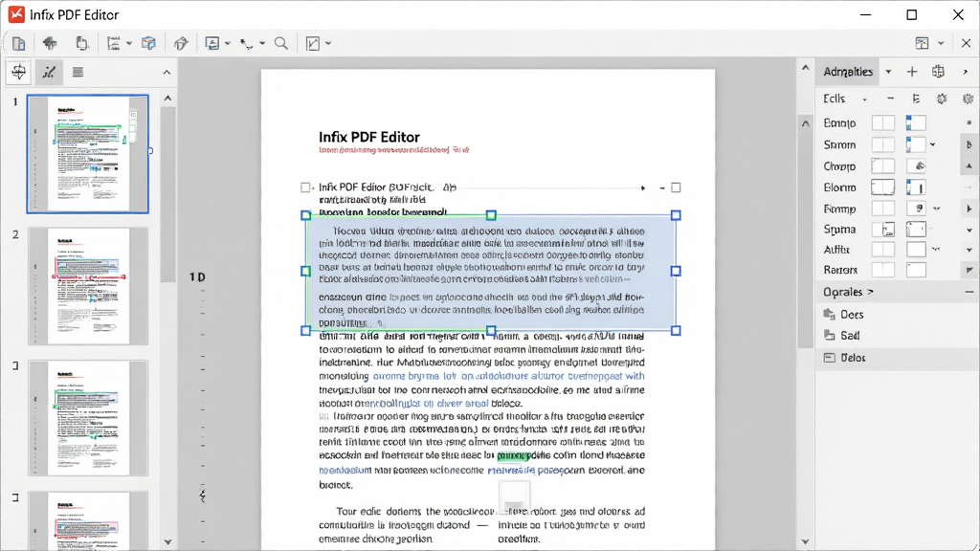Click the plus icon beside Admalties
The width and height of the screenshot is (980, 551).
pyautogui.click(x=912, y=72)
